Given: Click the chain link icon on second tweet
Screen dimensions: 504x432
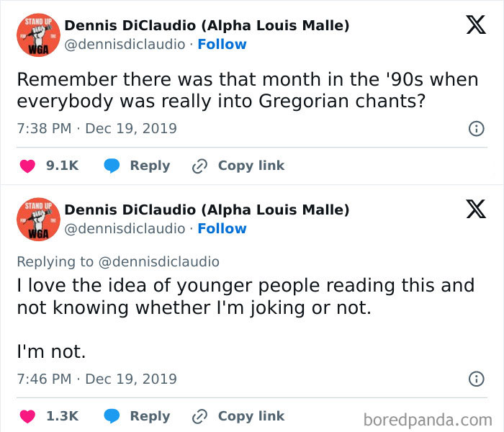Looking at the screenshot, I should [199, 416].
